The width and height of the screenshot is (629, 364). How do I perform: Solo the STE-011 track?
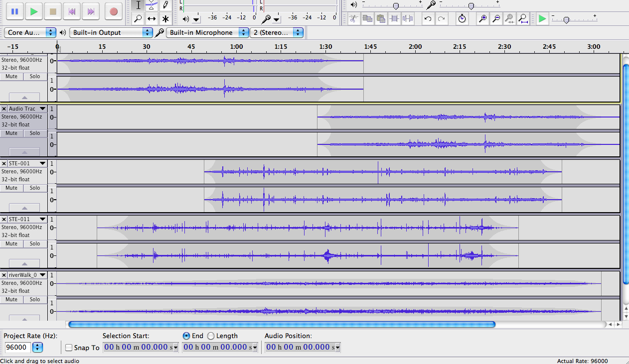pos(35,244)
